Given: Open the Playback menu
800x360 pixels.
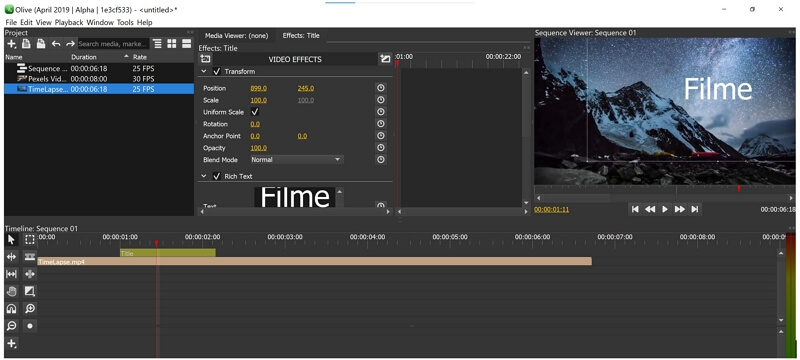Looking at the screenshot, I should coord(69,22).
